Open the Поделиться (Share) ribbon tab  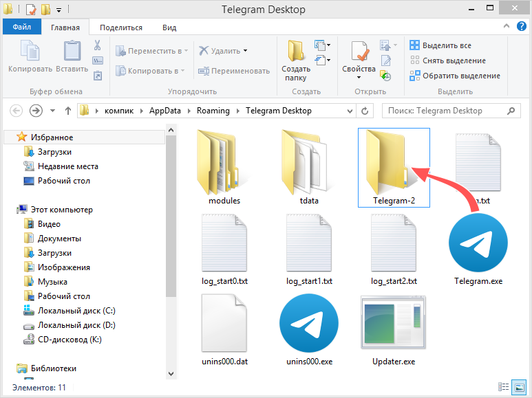(x=121, y=27)
